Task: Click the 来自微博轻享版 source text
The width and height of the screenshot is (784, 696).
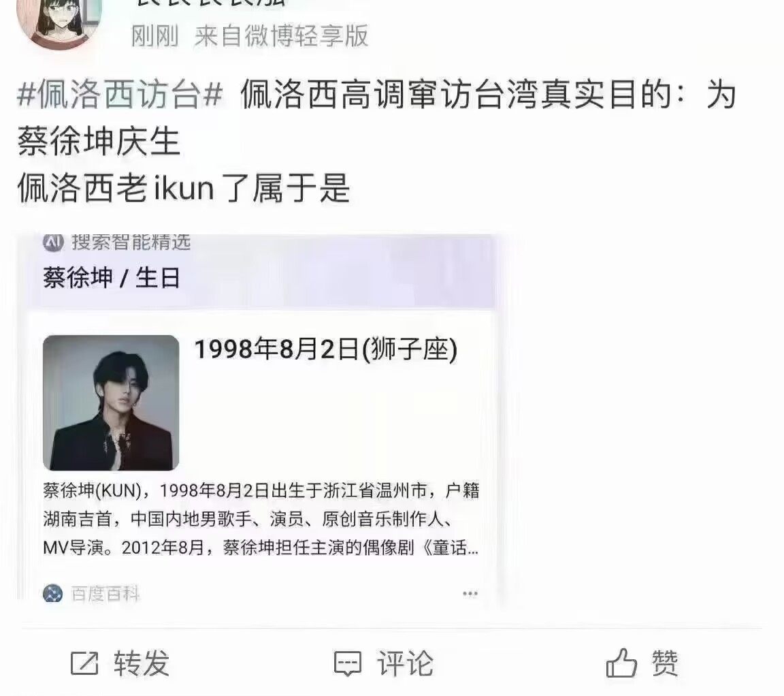Action: (281, 36)
